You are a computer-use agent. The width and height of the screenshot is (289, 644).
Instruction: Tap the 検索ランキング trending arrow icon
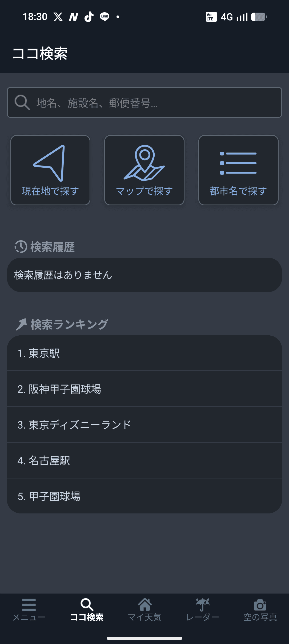[x=21, y=324]
